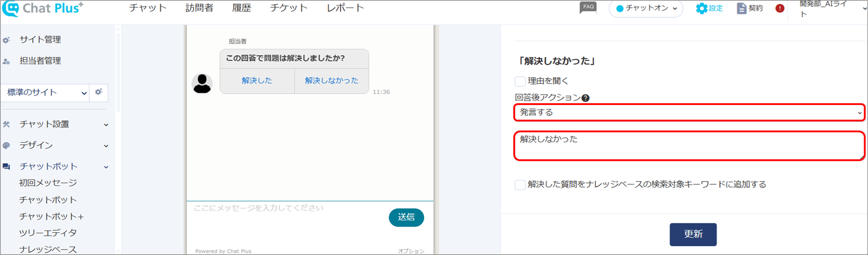This screenshot has width=868, height=255.
Task: Select ツリーエディタ in sidebar
Action: pyautogui.click(x=48, y=233)
